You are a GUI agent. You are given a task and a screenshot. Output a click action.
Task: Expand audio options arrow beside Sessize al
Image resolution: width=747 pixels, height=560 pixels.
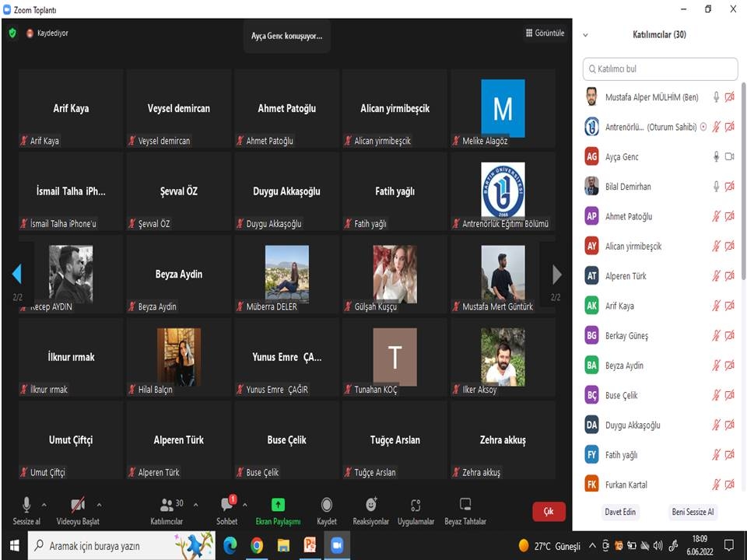point(44,505)
